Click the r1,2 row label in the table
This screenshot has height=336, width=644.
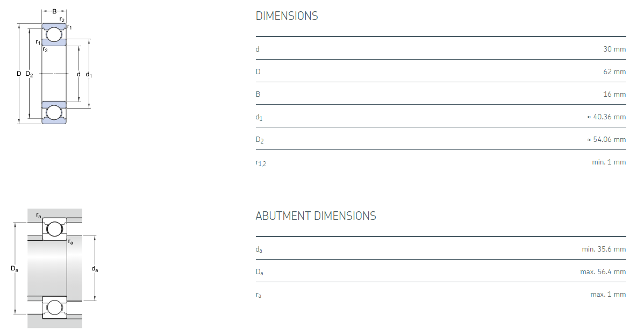point(261,163)
